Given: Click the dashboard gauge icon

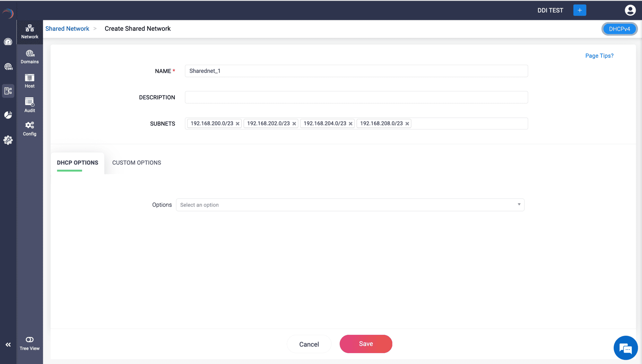Looking at the screenshot, I should coord(8,42).
